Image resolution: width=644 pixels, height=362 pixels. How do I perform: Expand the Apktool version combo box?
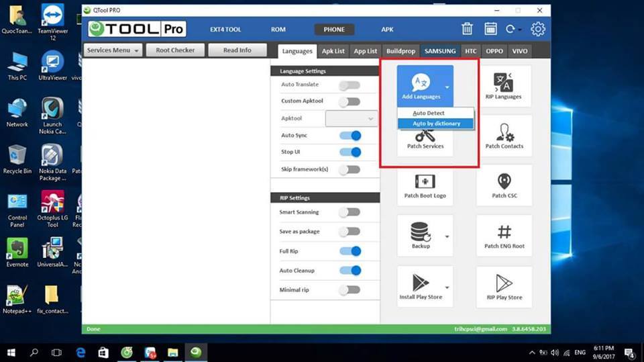point(351,118)
